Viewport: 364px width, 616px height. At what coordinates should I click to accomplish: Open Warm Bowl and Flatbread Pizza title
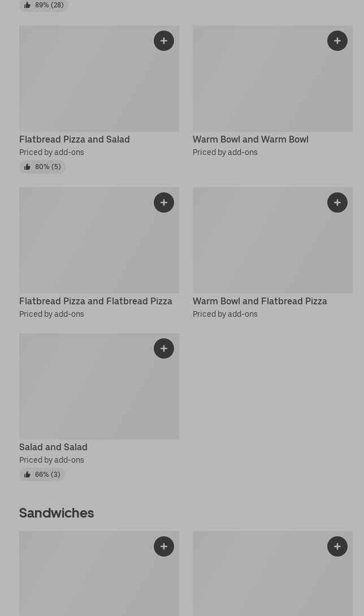coord(260,301)
